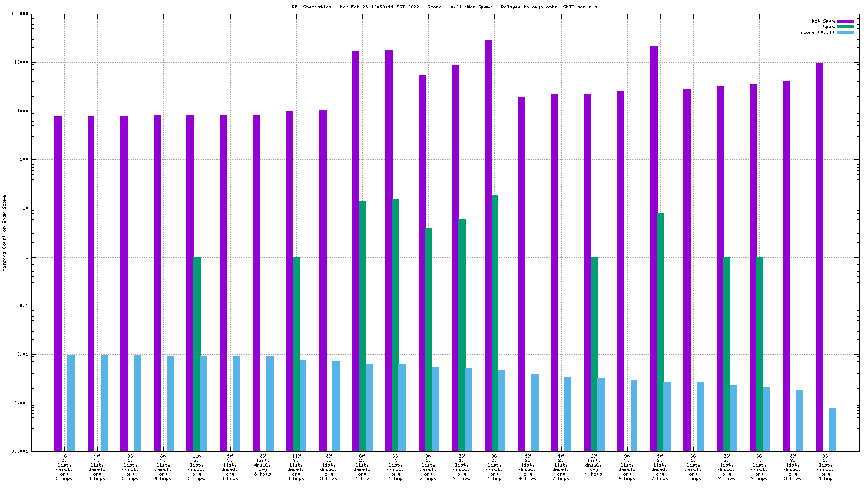Screen dimensions: 868x488
Task: Select the "Score (0..1)" legend text
Action: (817, 32)
